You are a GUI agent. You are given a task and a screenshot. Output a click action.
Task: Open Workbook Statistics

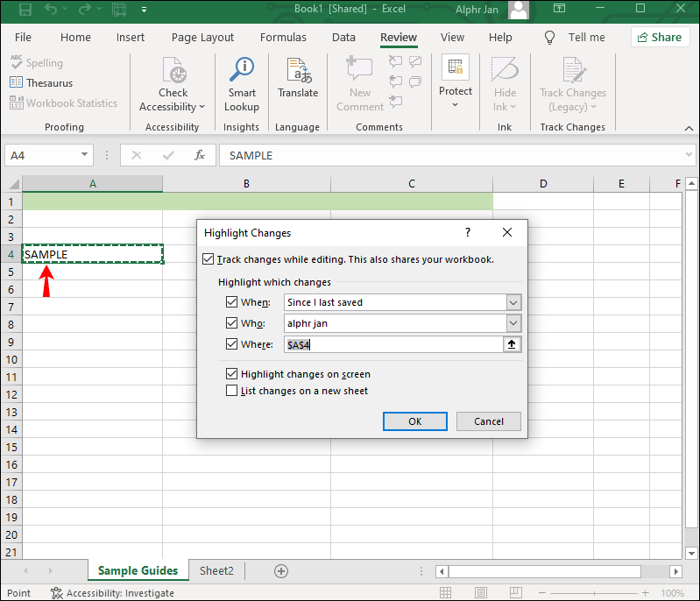63,103
